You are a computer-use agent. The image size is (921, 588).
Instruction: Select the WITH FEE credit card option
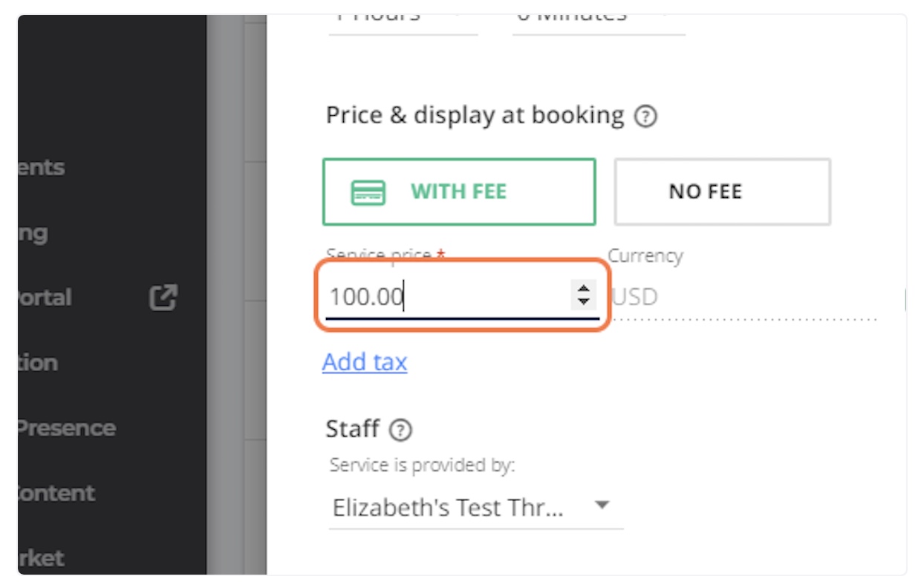(x=459, y=192)
